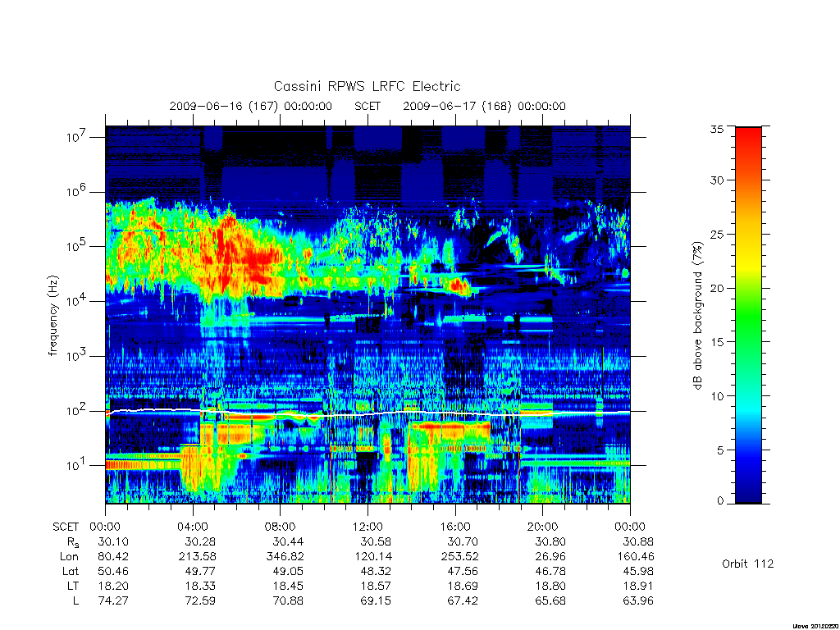Click the 10^1 frequency tick label
This screenshot has height=630, width=840.
pyautogui.click(x=76, y=465)
